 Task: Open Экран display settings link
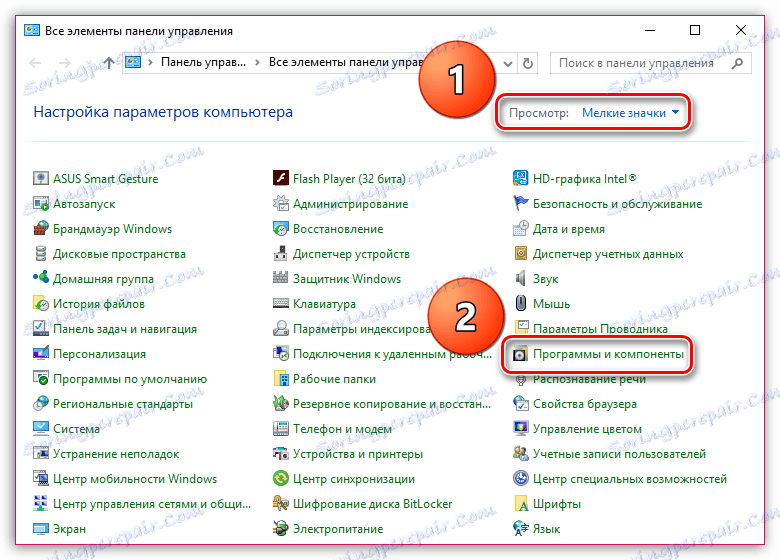click(69, 529)
